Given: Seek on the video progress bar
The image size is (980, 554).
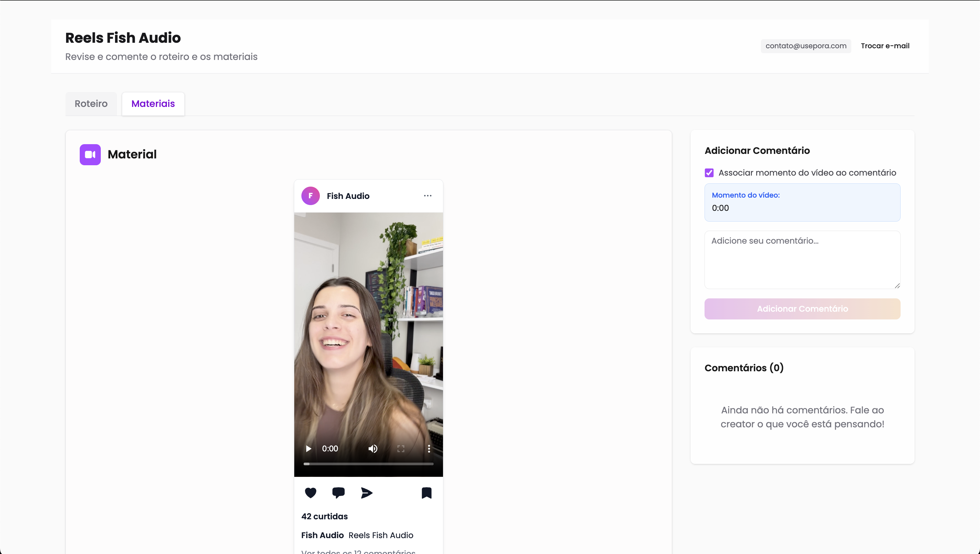Looking at the screenshot, I should pos(368,464).
